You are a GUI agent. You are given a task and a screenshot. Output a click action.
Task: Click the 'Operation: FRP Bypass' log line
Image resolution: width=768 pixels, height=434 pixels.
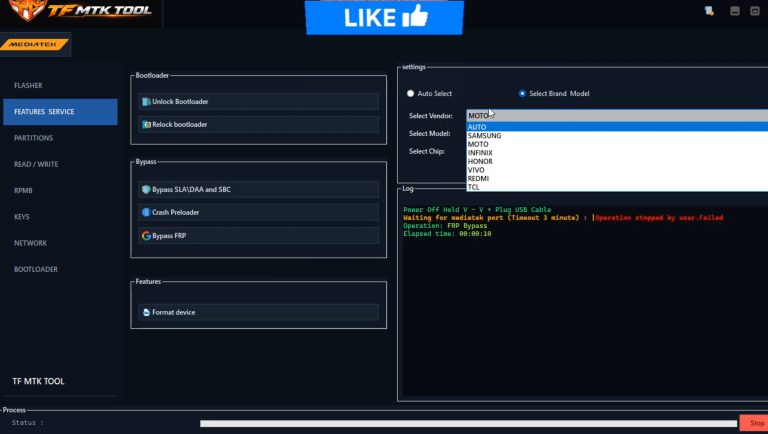click(x=445, y=226)
